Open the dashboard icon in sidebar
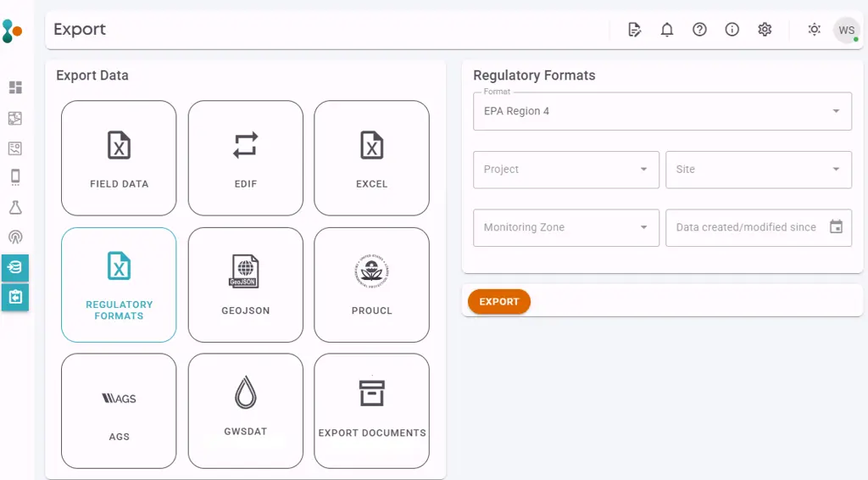The image size is (868, 480). pos(15,87)
